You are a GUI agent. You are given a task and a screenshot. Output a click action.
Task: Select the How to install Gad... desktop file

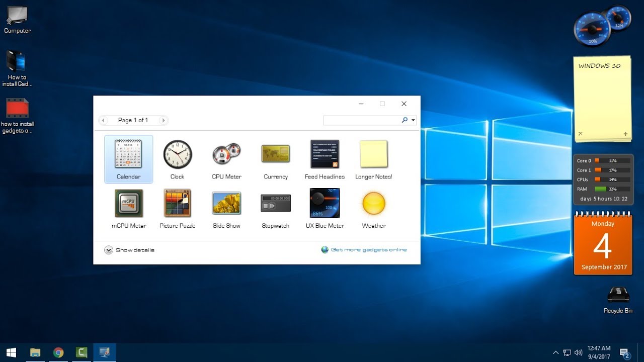(17, 68)
